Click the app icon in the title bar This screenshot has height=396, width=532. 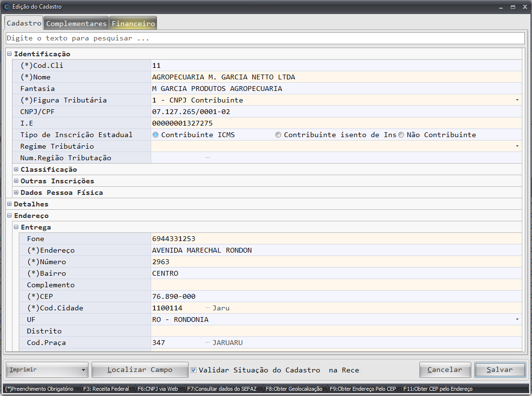[x=6, y=7]
